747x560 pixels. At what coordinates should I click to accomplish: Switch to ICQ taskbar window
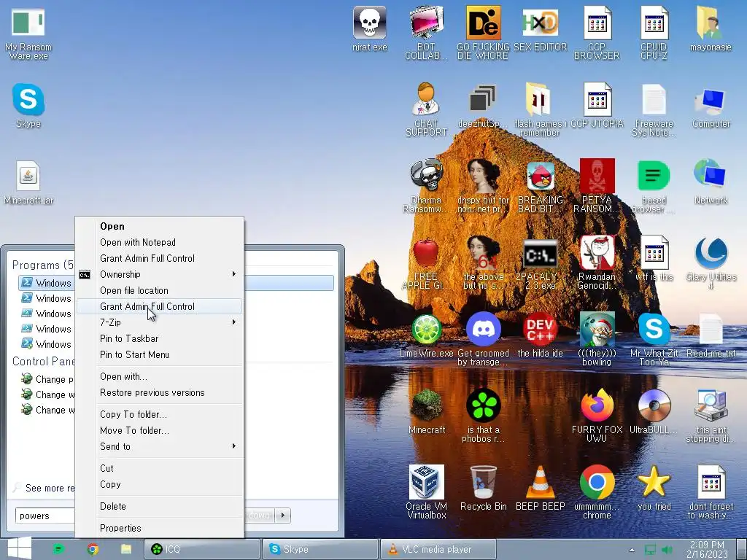coord(202,550)
